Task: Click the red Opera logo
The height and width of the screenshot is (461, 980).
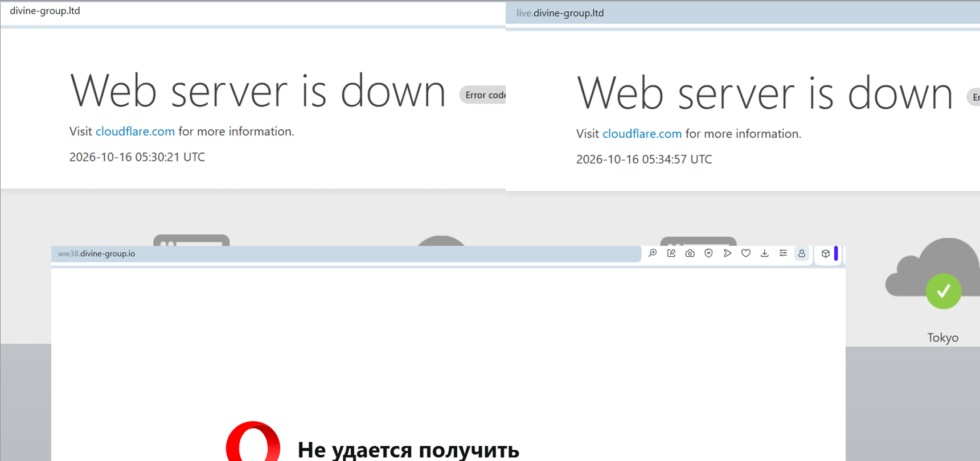Action: click(253, 442)
